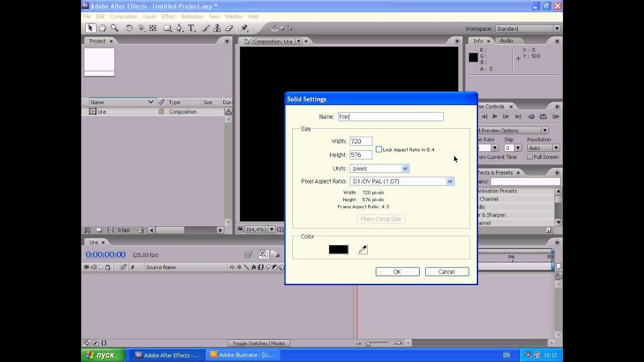Select the Orbit Camera tool
Image resolution: width=644 pixels, height=362 pixels.
coord(141,28)
